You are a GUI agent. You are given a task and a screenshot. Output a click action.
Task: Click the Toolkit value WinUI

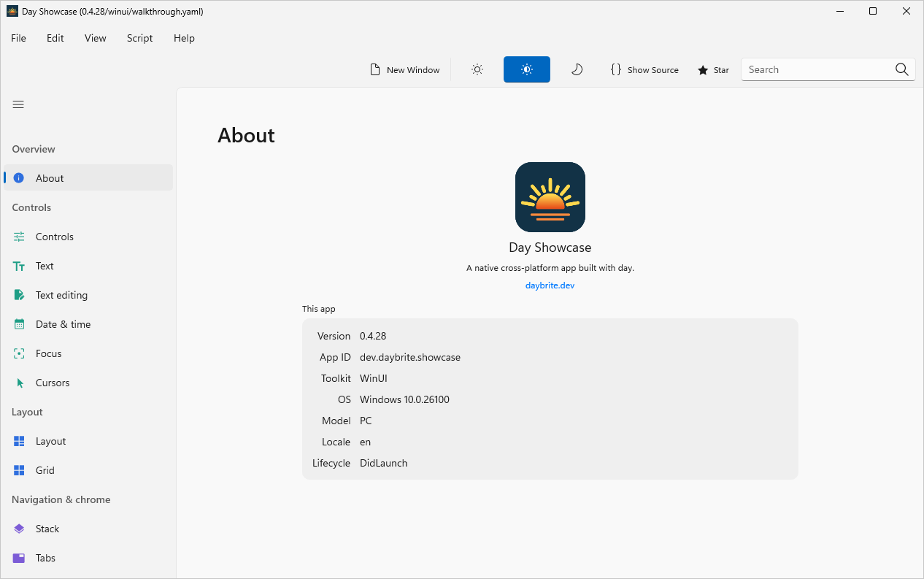click(x=374, y=378)
